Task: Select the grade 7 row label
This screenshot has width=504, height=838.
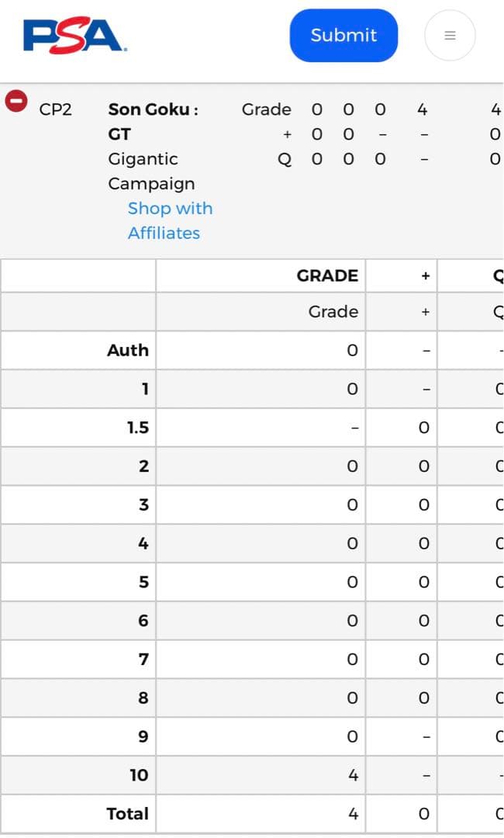Action: click(143, 659)
